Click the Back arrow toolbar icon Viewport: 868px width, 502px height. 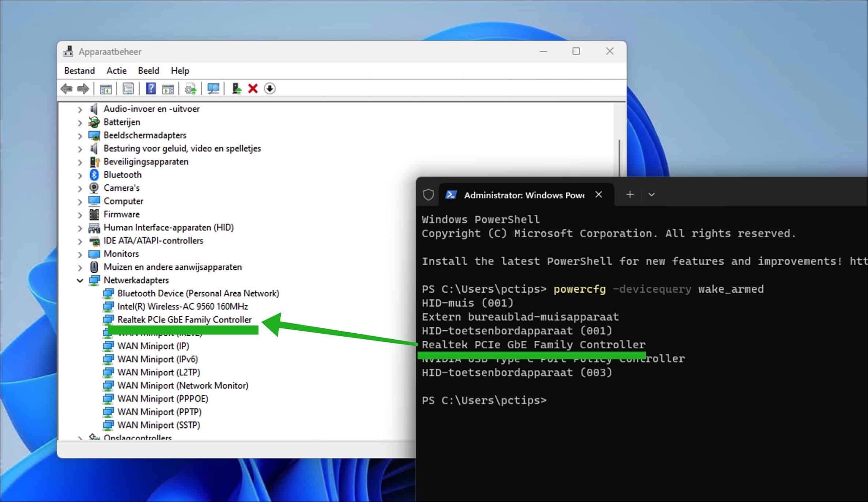tap(67, 89)
